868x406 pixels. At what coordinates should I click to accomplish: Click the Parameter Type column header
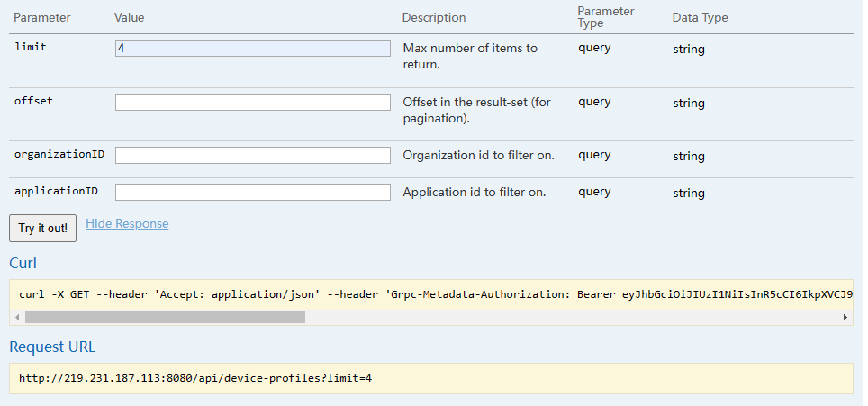point(606,17)
